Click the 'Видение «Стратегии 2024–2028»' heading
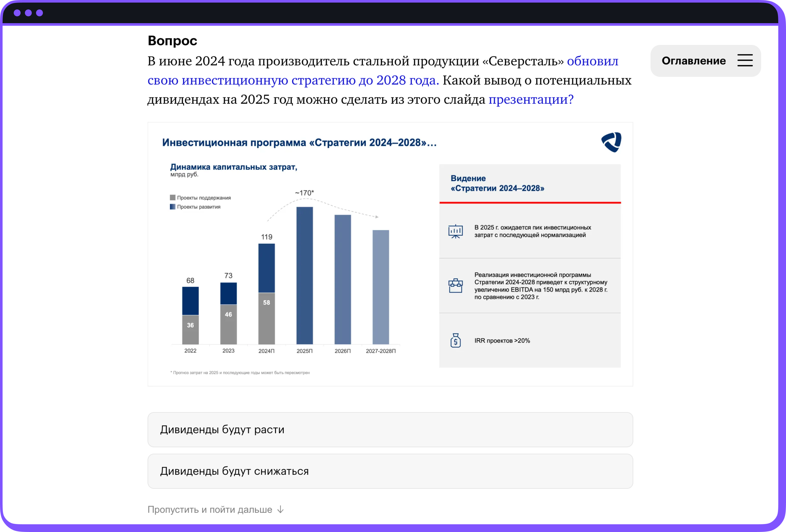Viewport: 786px width, 532px height. [497, 183]
